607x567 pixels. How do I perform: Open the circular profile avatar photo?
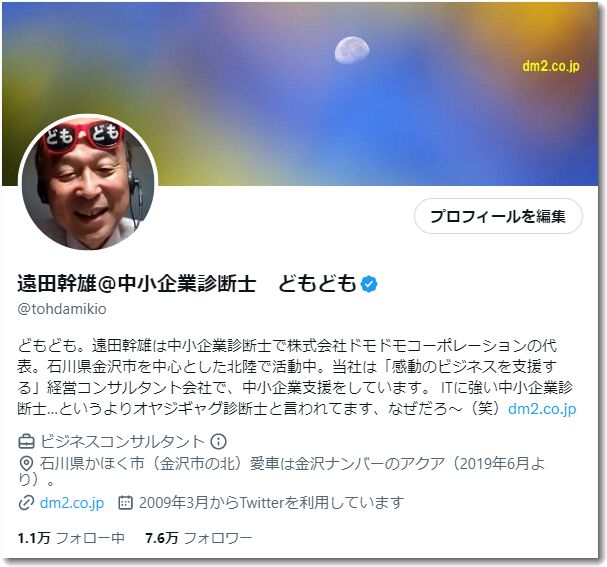[x=88, y=183]
